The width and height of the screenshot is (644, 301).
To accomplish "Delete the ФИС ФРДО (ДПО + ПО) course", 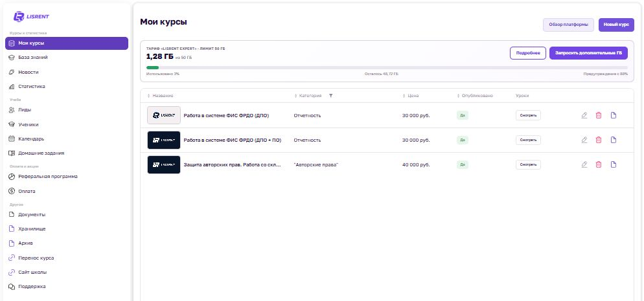I will pos(599,140).
